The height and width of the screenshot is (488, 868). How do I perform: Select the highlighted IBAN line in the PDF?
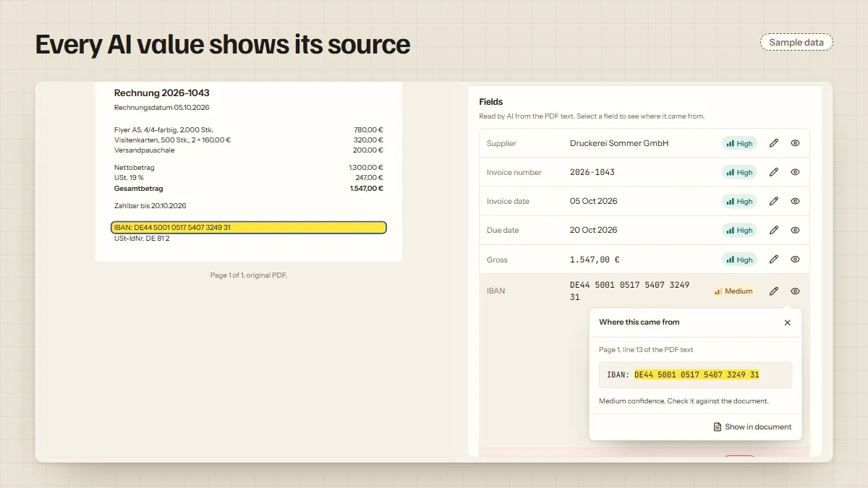coord(249,228)
